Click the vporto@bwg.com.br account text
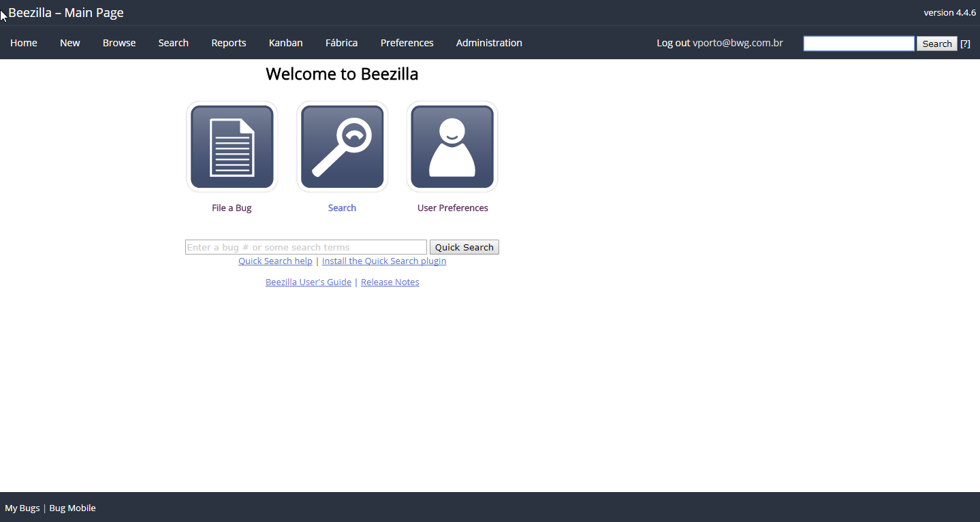The image size is (980, 522). pos(738,43)
